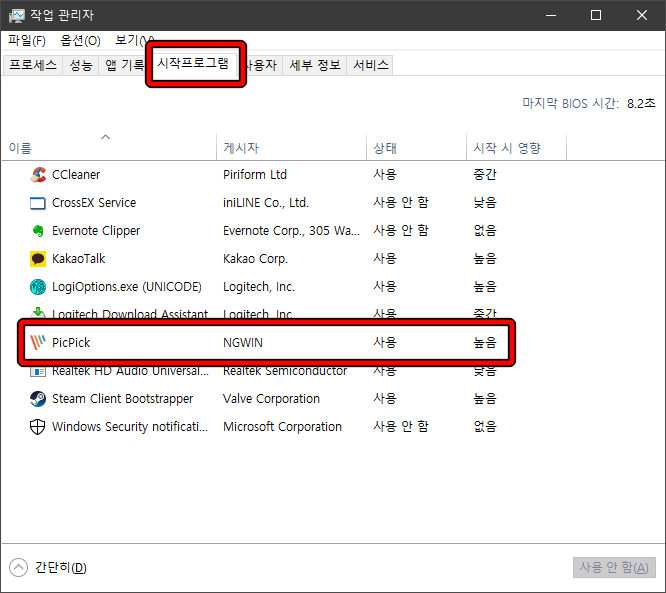Click the CCleaner app icon
Screen dimensions: 666x593
pos(38,175)
